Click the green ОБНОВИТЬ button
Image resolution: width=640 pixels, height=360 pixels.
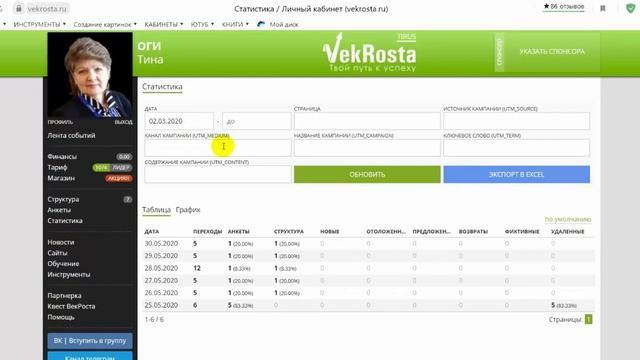pos(367,174)
